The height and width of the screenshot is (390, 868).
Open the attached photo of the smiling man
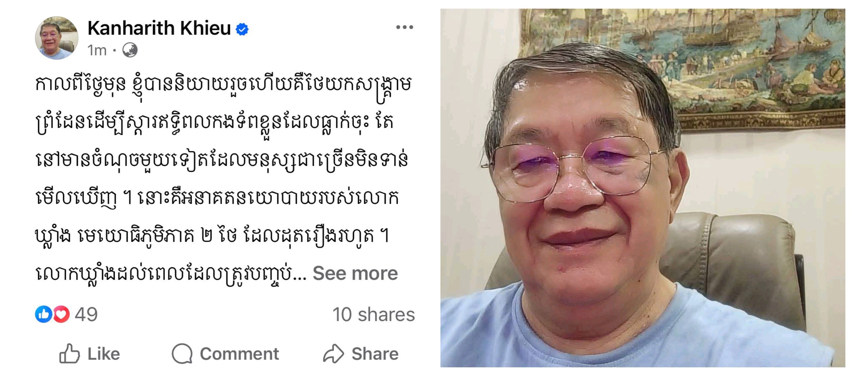(643, 188)
